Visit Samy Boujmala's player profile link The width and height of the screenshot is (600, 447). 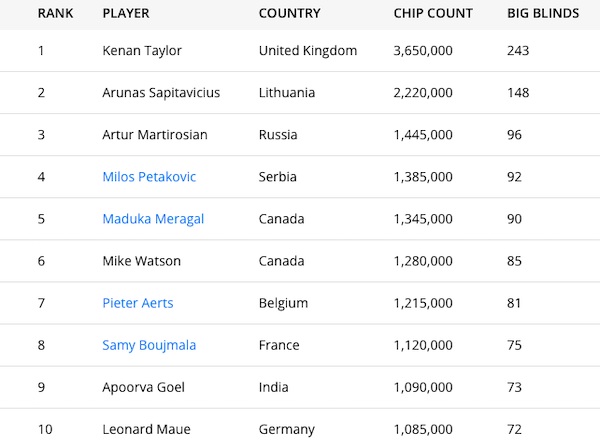[149, 345]
